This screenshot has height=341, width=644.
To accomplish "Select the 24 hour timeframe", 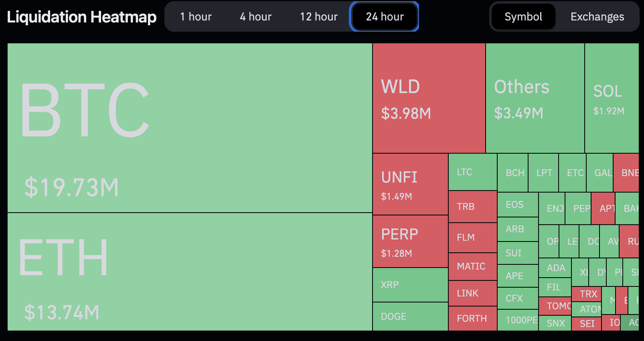I will 385,17.
